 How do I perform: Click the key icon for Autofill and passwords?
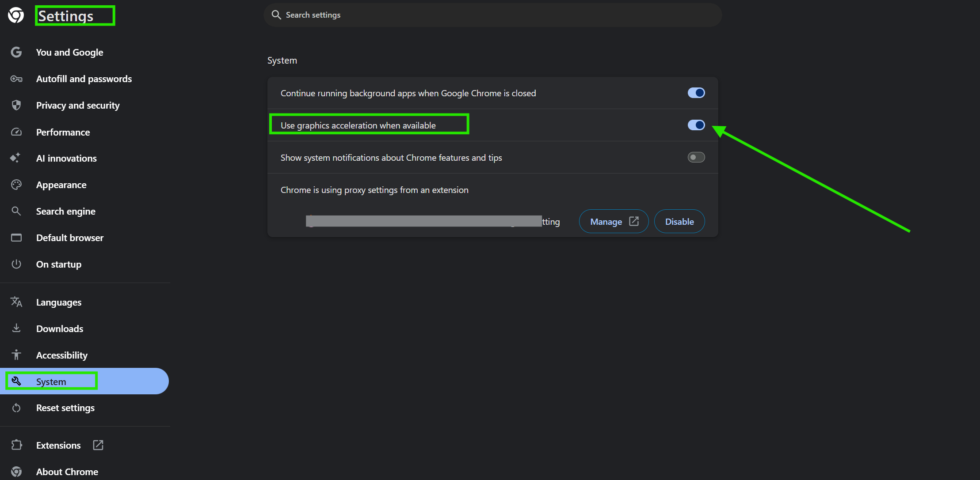coord(16,79)
